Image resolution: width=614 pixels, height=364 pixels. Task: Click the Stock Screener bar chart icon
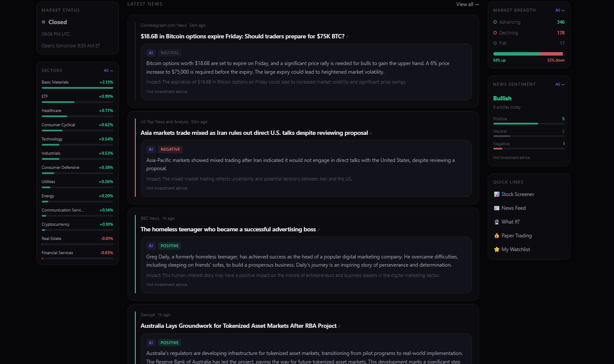pos(496,194)
